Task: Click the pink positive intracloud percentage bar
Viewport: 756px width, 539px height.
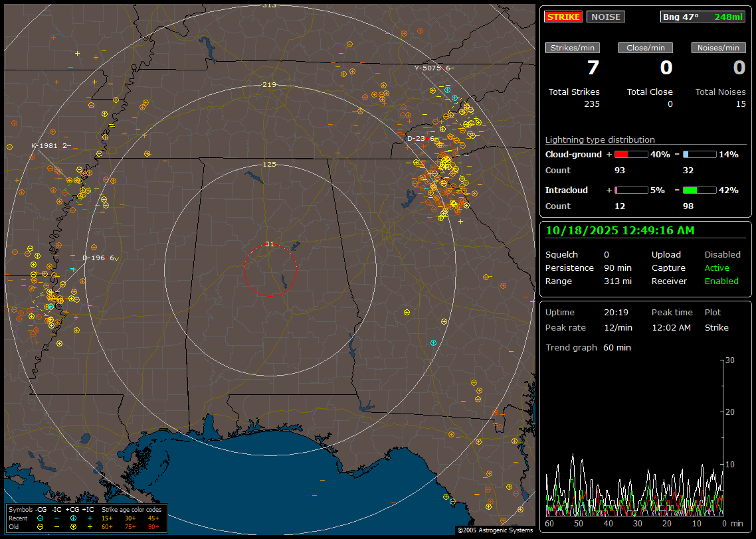Action: pyautogui.click(x=630, y=191)
